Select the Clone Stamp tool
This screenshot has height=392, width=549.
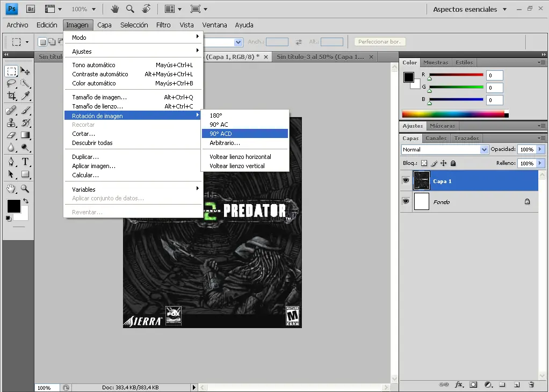pyautogui.click(x=11, y=123)
